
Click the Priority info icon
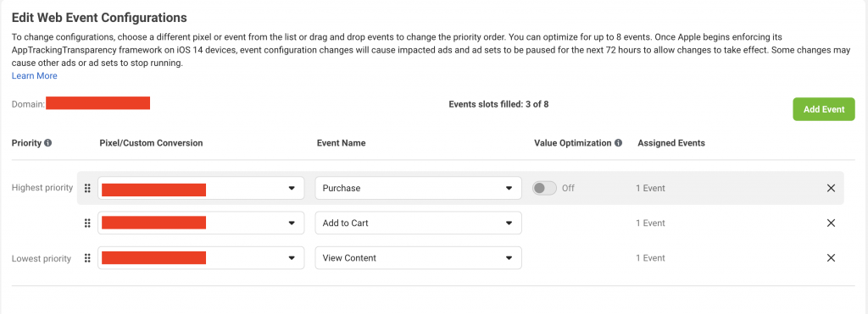point(47,143)
